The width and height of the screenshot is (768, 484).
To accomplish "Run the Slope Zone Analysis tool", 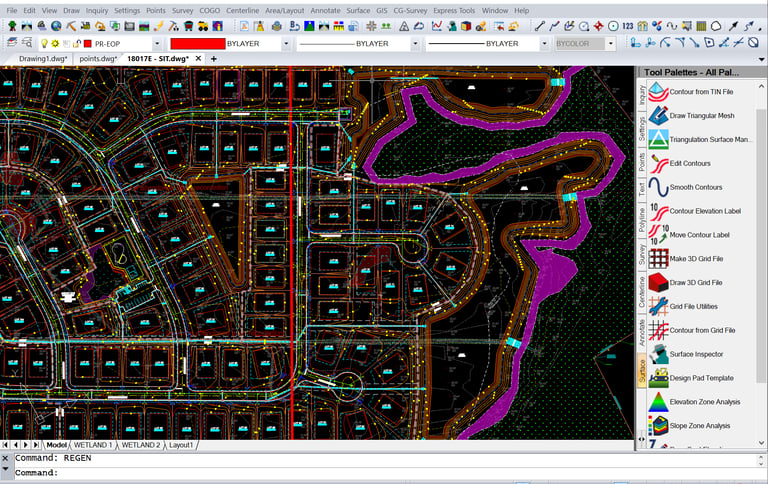I will point(700,426).
